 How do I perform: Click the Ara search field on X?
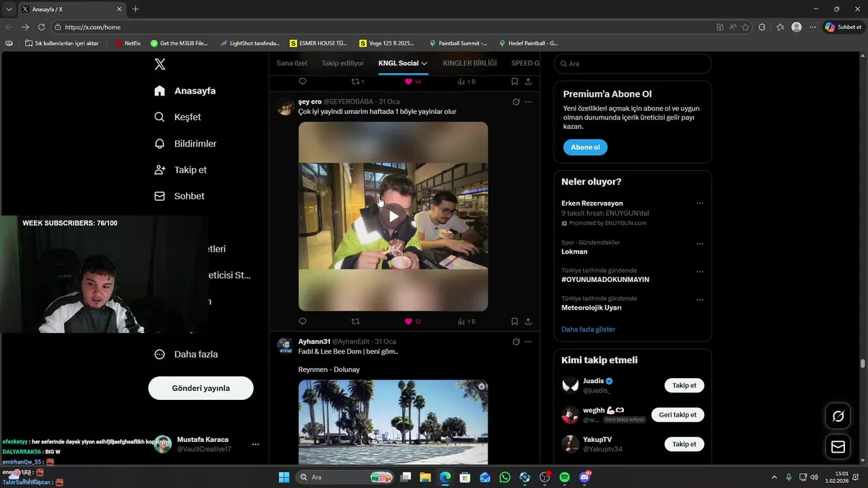click(x=633, y=64)
